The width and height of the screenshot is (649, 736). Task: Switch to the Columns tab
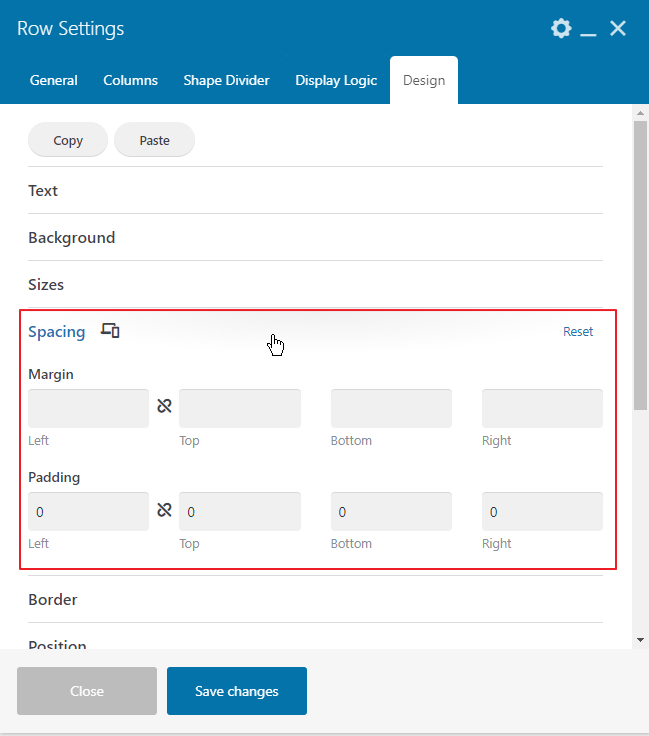tap(130, 80)
